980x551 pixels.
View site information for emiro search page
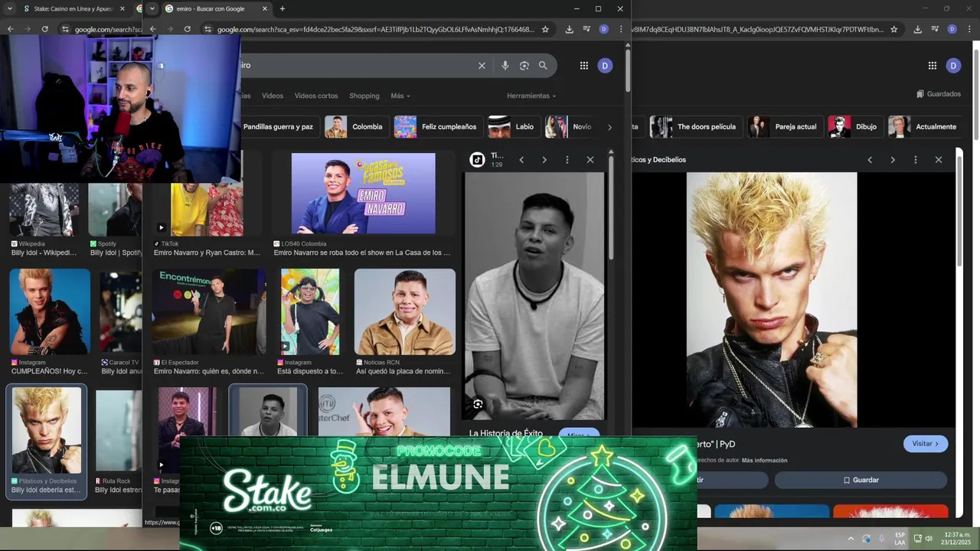tap(207, 29)
